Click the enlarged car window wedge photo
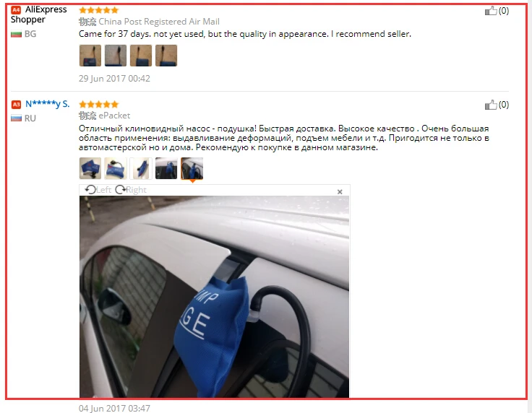Viewport: 532px width, 413px height. [x=214, y=297]
